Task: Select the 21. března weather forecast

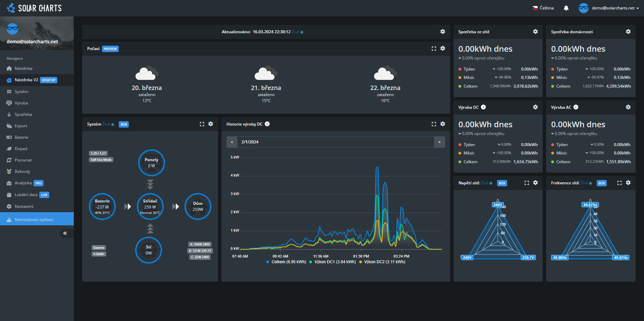Action: pos(266,84)
